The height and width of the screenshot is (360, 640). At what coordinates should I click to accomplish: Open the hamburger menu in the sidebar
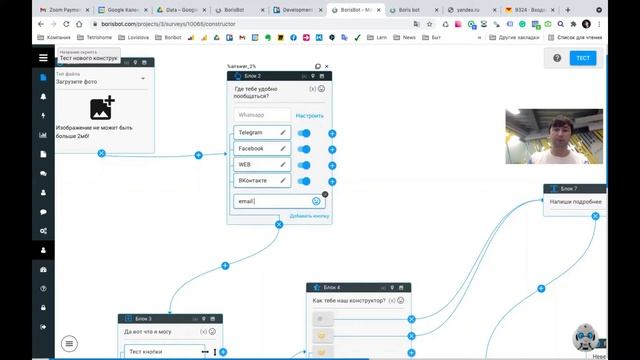(x=43, y=58)
